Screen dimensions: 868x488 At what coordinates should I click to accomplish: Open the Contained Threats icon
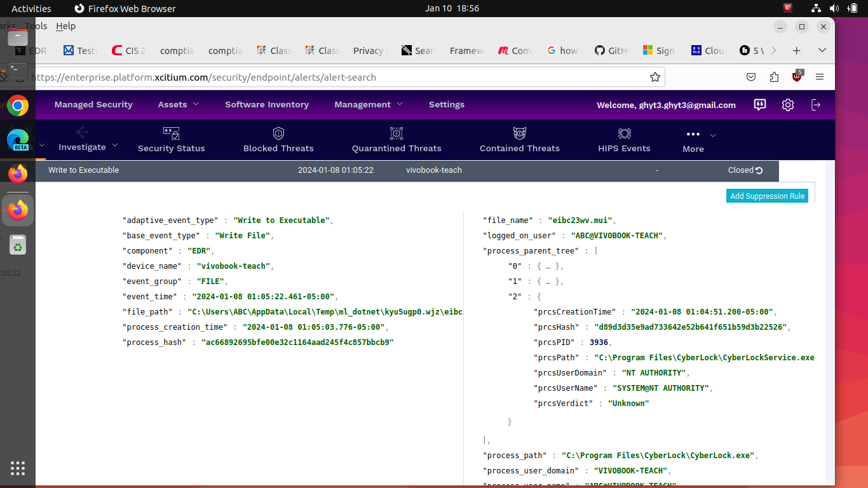pos(520,133)
